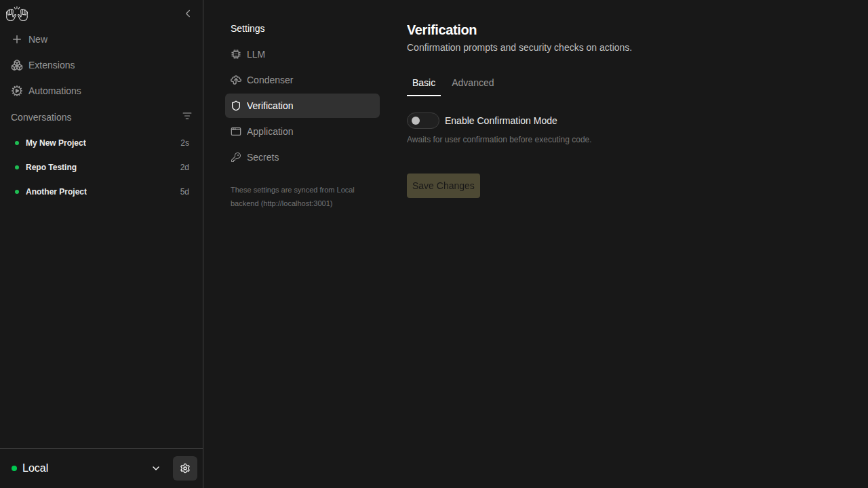Click green status dot of Repo Testing
The image size is (868, 488).
pos(17,167)
